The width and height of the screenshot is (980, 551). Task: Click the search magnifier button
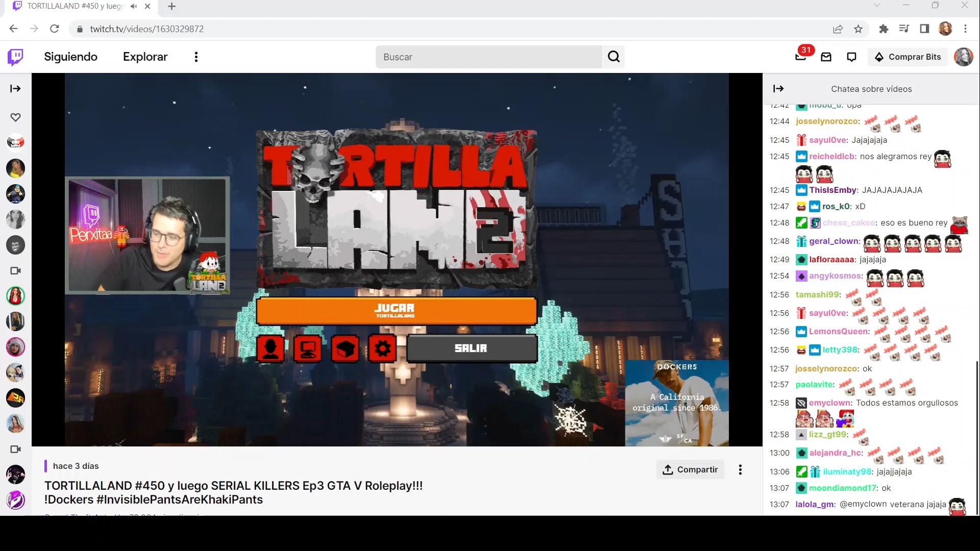click(614, 57)
